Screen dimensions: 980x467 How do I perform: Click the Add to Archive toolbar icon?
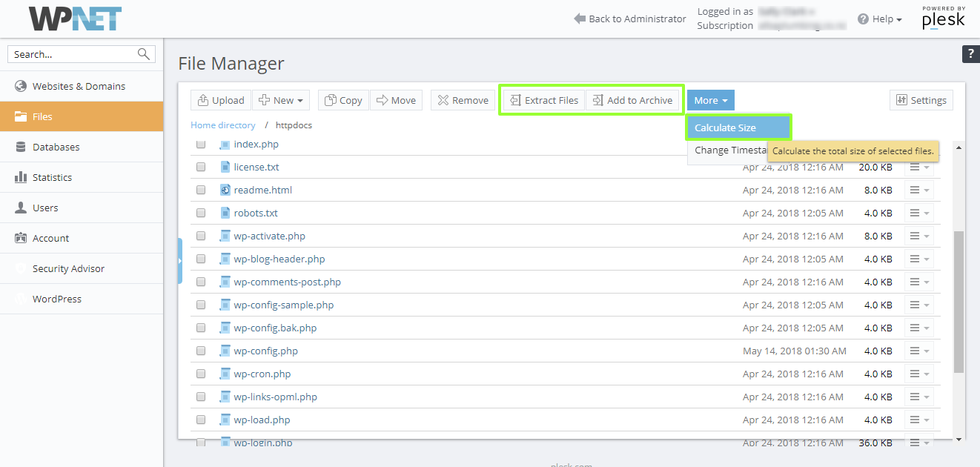coord(598,100)
